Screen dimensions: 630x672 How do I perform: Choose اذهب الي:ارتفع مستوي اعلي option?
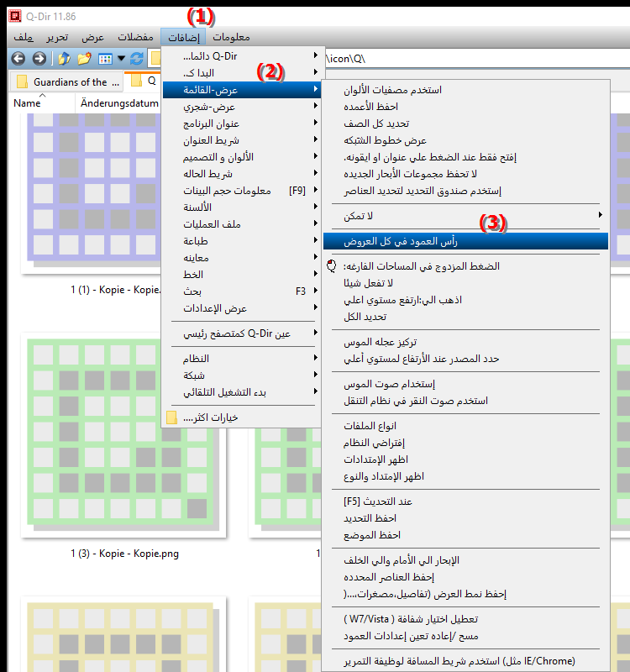(465, 300)
